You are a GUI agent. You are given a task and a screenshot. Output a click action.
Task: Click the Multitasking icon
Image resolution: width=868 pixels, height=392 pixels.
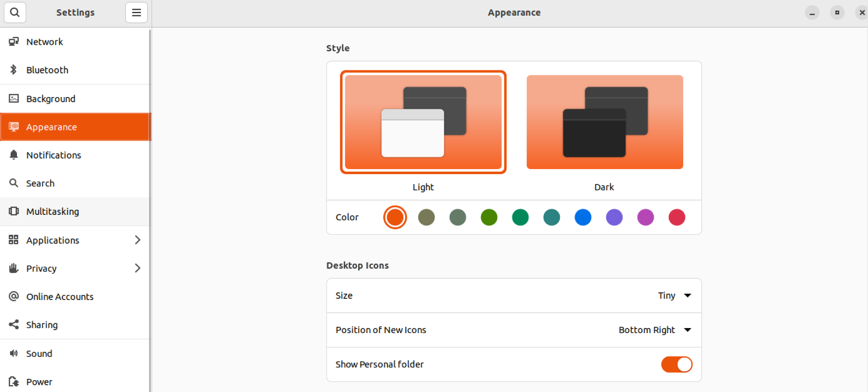14,211
